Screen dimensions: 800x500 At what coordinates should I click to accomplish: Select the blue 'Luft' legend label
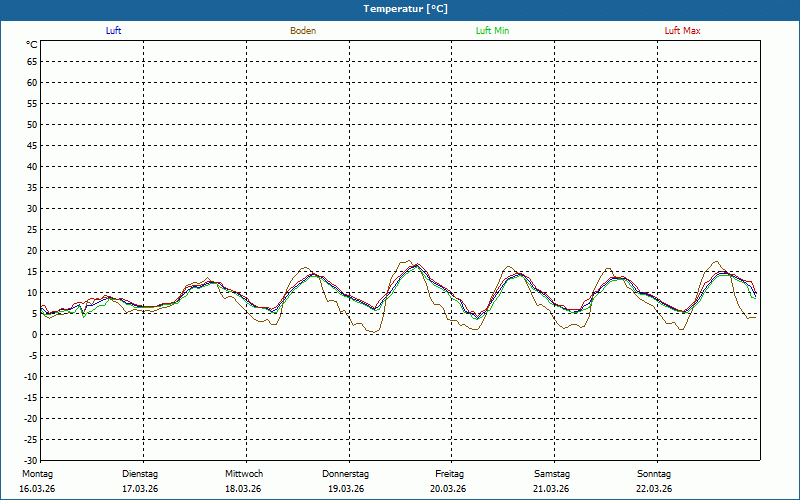tap(113, 31)
